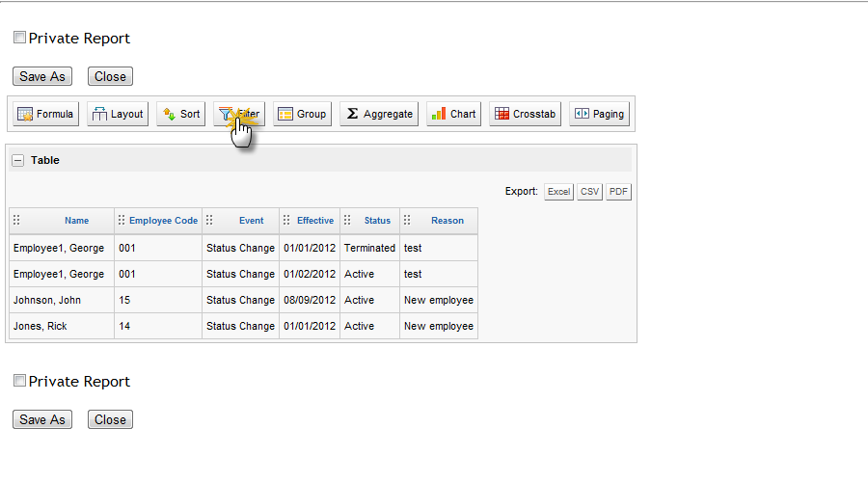
Task: Export the table as PDF
Action: pos(618,192)
